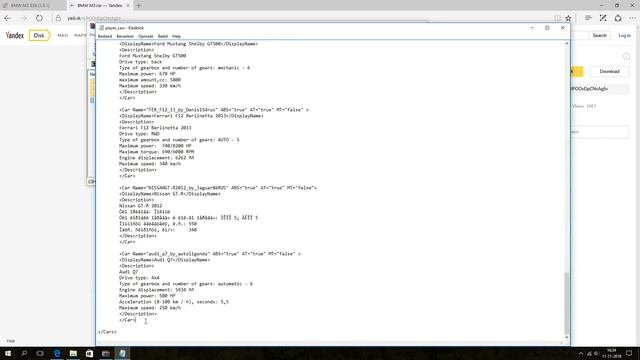Close the Yandex browser tab
Image resolution: width=640 pixels, height=360 pixels.
tap(128, 5)
